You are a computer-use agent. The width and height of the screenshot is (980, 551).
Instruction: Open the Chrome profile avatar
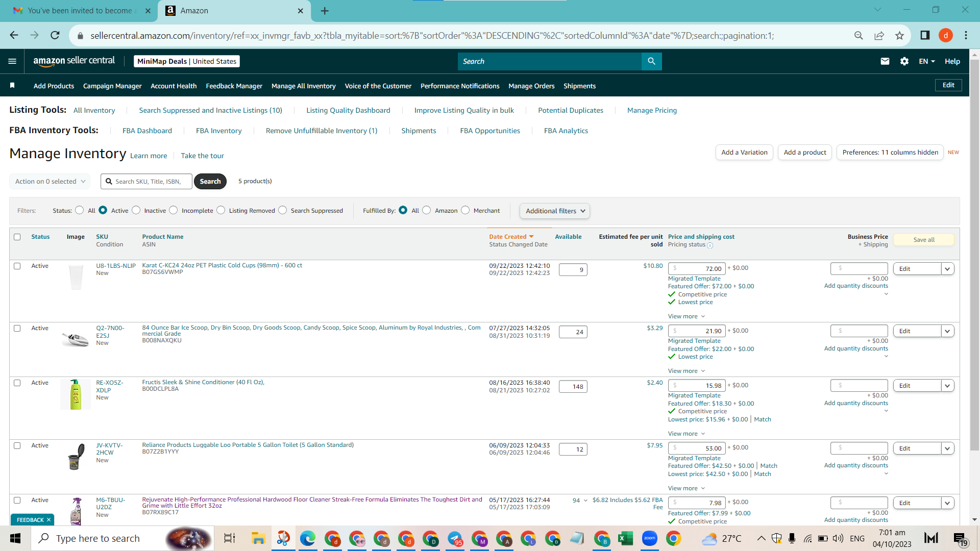point(946,35)
